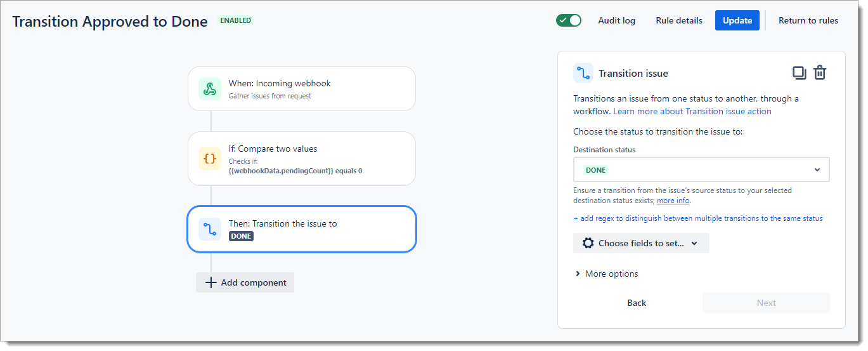Select the Compare two values condition card
The width and height of the screenshot is (868, 351).
[x=302, y=159]
